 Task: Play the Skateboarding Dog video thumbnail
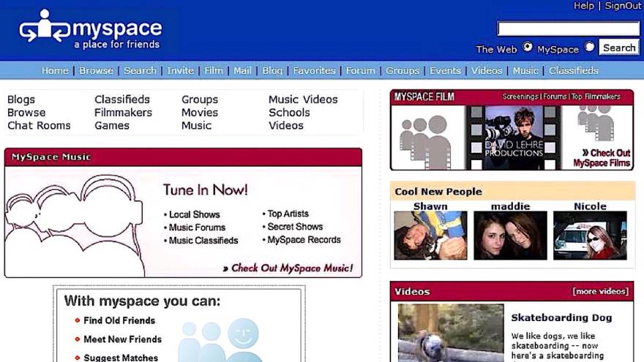[x=450, y=333]
